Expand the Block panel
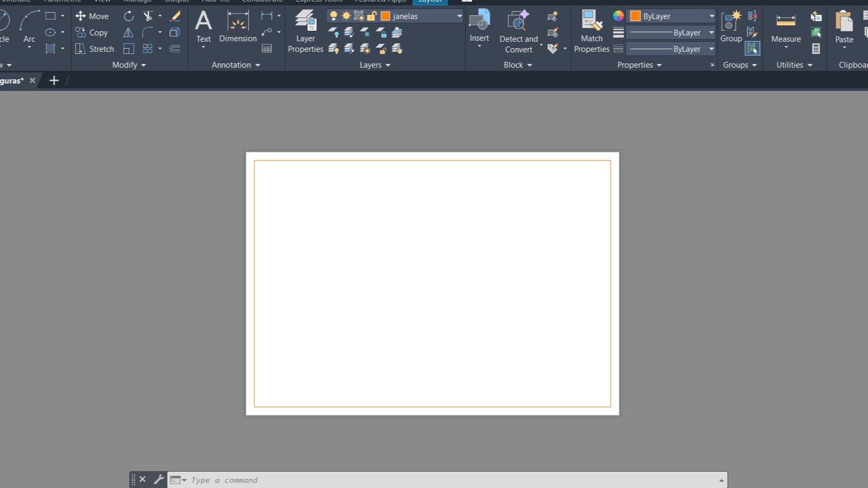Image resolution: width=868 pixels, height=488 pixels. pos(518,65)
